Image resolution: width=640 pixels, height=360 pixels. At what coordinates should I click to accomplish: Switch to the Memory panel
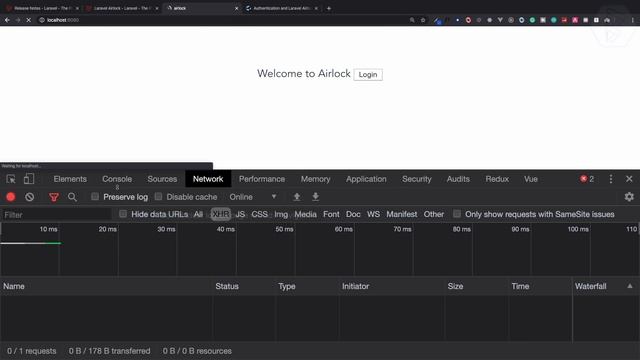coord(316,179)
